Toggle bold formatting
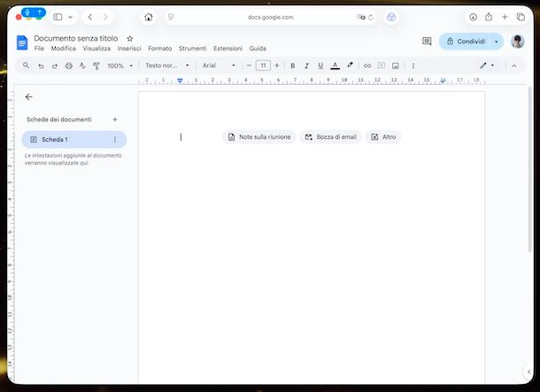The width and height of the screenshot is (540, 392). click(293, 65)
